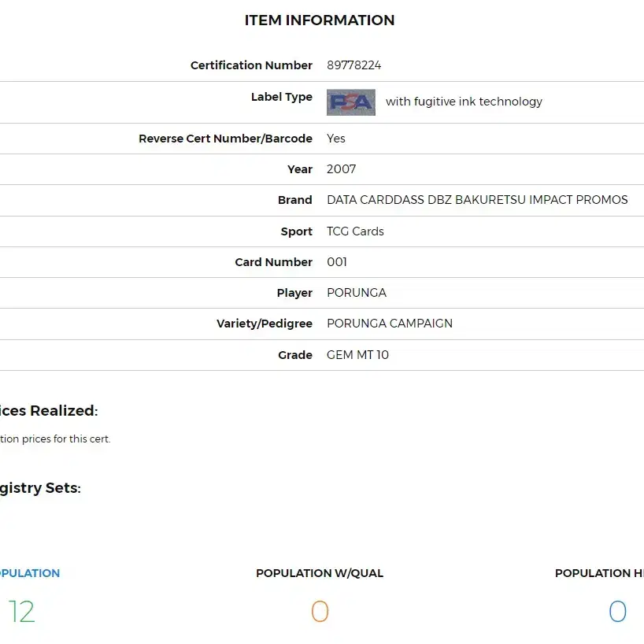Click the Variety/Pedigree field label

265,324
